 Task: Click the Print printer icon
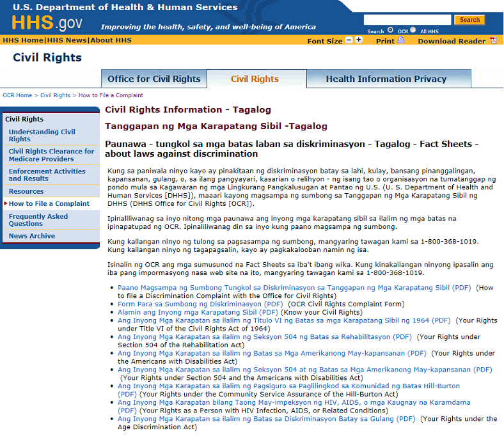pos(401,40)
